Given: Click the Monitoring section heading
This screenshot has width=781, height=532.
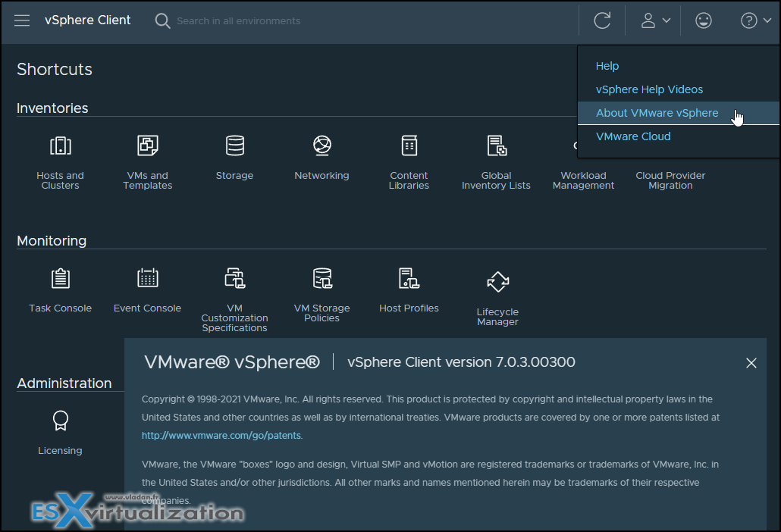Looking at the screenshot, I should point(52,241).
